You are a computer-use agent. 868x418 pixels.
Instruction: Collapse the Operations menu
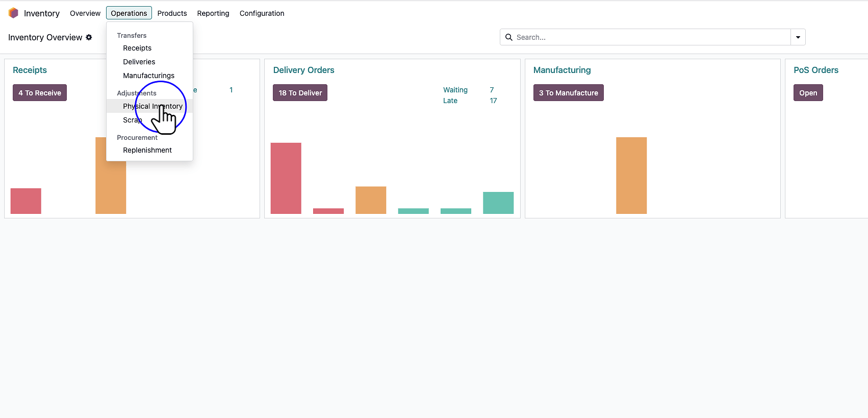[x=129, y=13]
